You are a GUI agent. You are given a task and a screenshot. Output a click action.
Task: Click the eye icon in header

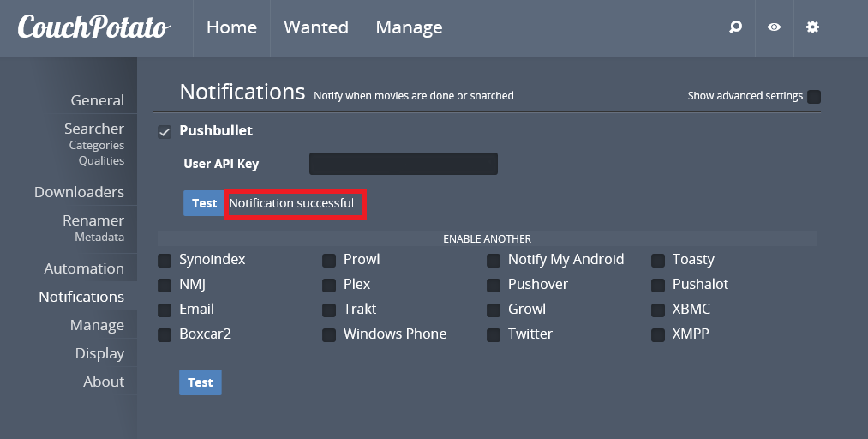tap(774, 27)
